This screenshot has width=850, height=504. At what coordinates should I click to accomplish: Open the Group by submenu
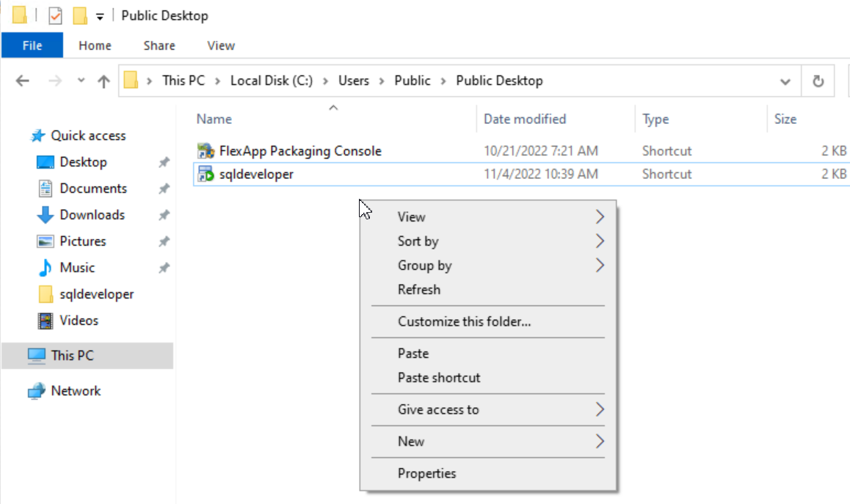488,266
